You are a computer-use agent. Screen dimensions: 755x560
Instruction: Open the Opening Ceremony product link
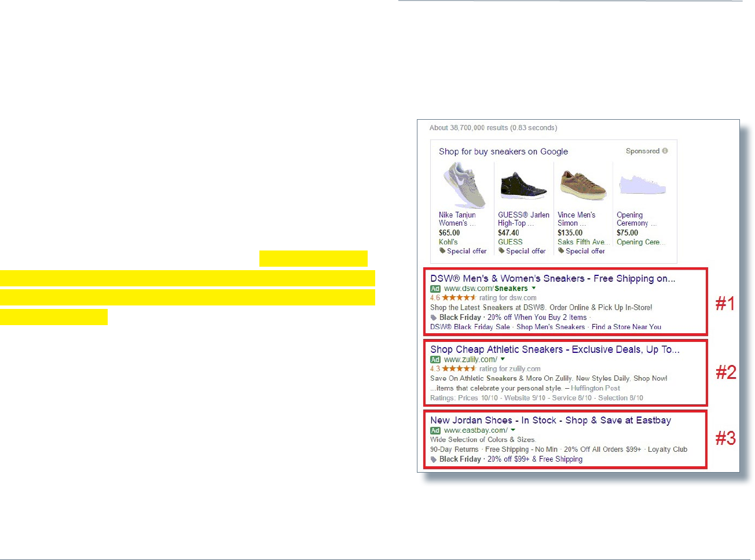[x=636, y=219]
